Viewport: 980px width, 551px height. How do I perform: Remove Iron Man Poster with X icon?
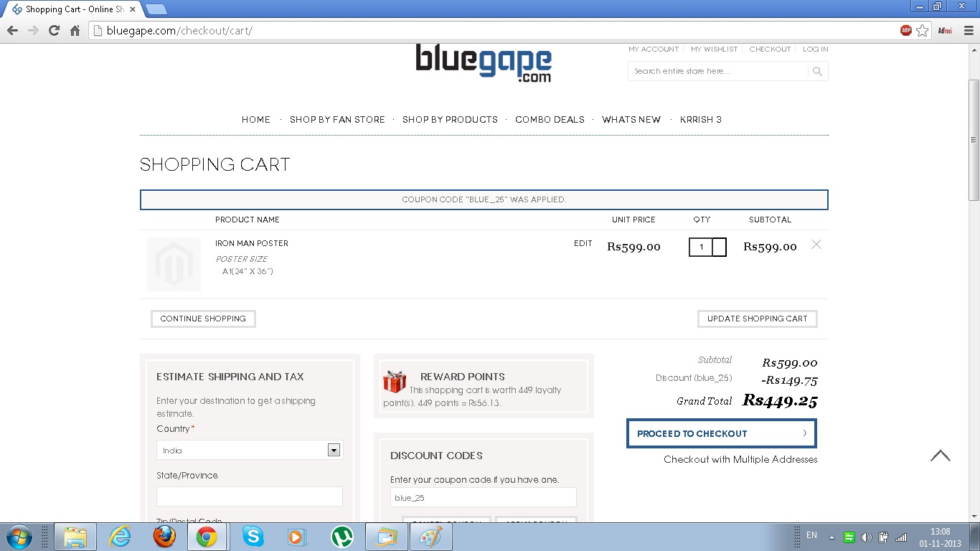[x=816, y=245]
